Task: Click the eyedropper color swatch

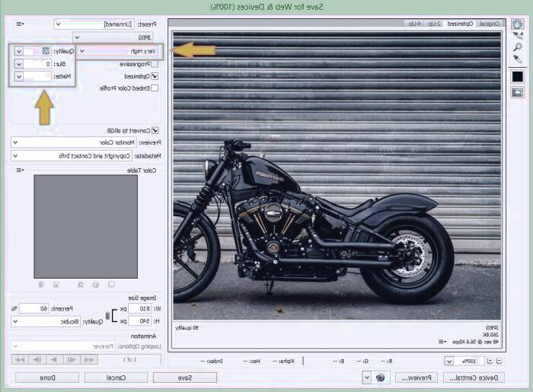Action: click(x=517, y=76)
